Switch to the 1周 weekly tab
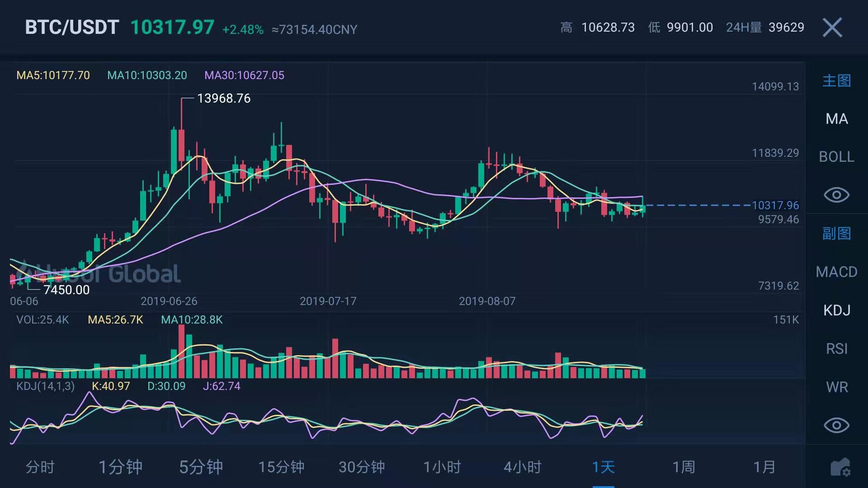Screen dimensions: 868x488 (684, 467)
